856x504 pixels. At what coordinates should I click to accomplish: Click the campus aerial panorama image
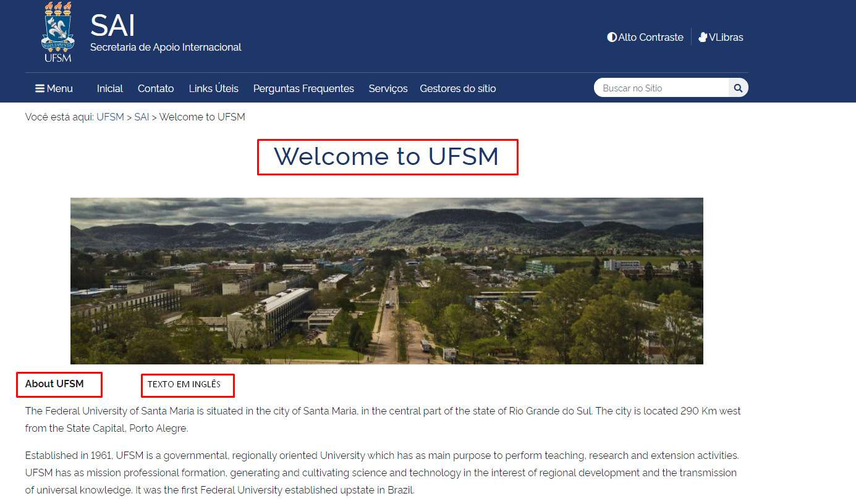(x=386, y=281)
